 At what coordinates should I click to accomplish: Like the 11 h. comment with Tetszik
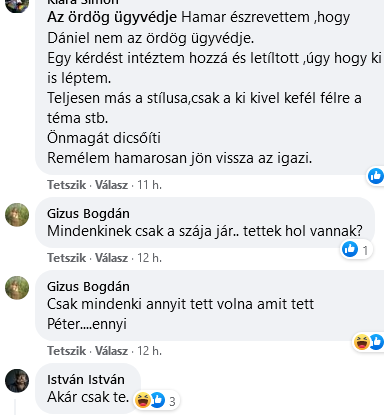[66, 185]
